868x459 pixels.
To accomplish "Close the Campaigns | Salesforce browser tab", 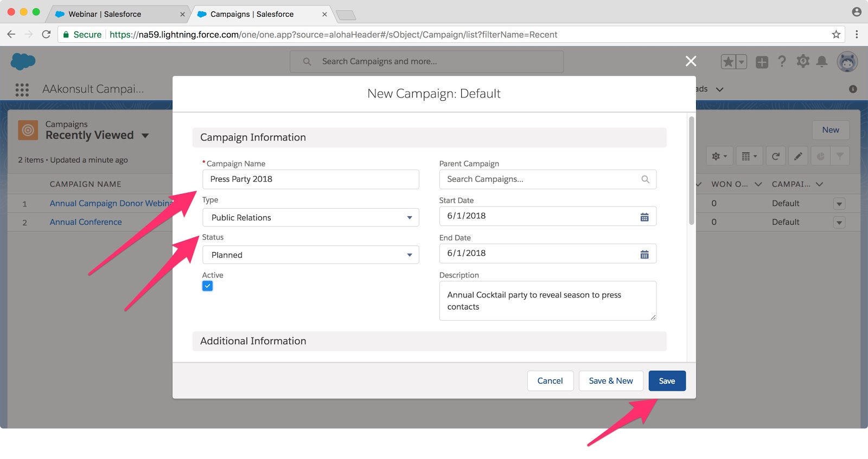I will pos(324,14).
